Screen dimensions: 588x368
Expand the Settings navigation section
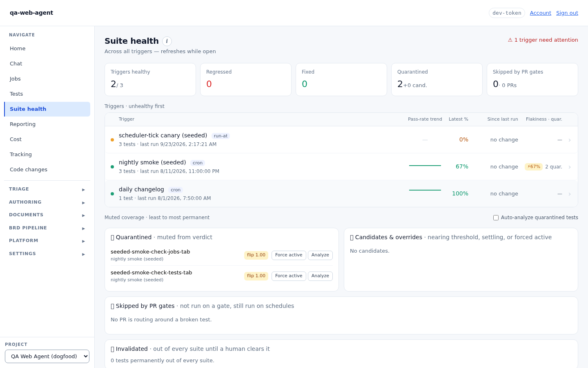(47, 254)
